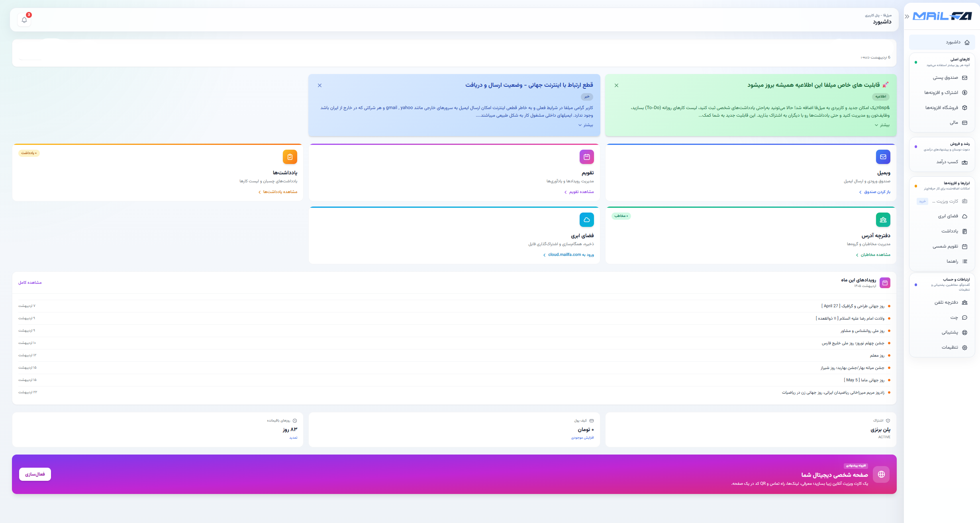The height and width of the screenshot is (523, 980).
Task: Close the blue خبر internet outage banner
Action: (319, 86)
